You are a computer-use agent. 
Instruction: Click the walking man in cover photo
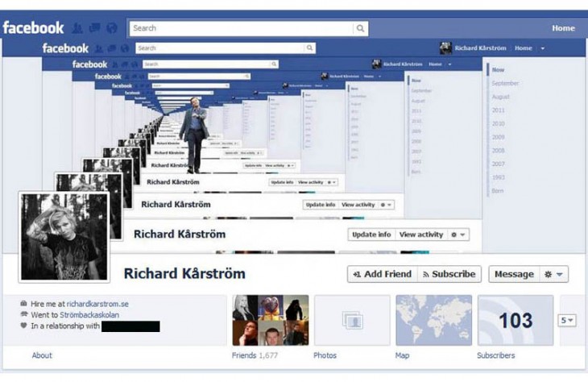tap(194, 135)
